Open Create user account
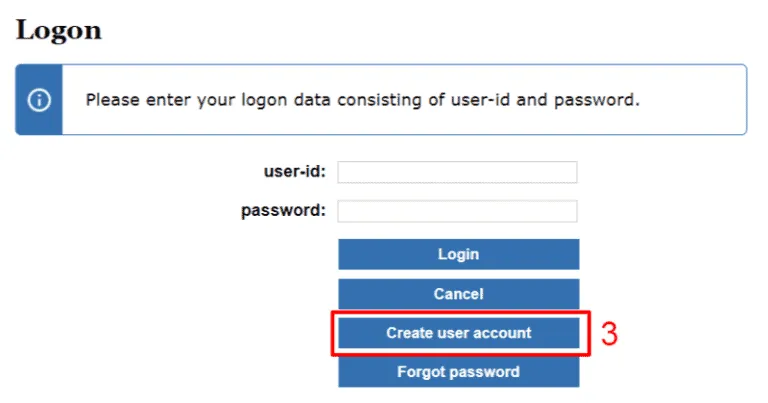Image resolution: width=768 pixels, height=403 pixels. (x=458, y=333)
